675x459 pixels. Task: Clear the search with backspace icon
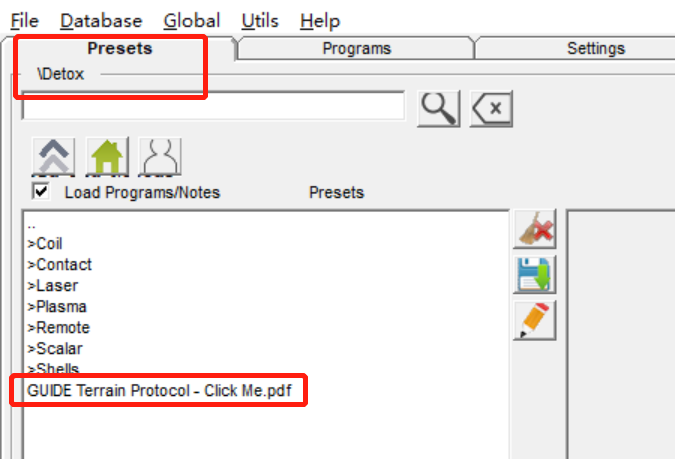tap(491, 109)
